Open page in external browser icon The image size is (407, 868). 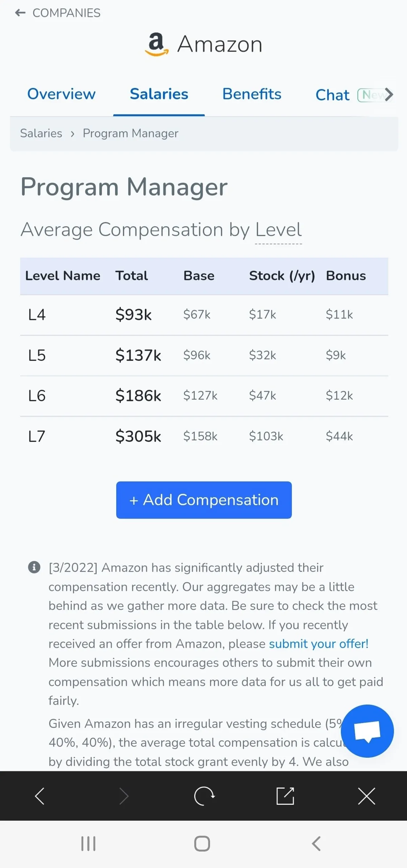pyautogui.click(x=285, y=796)
